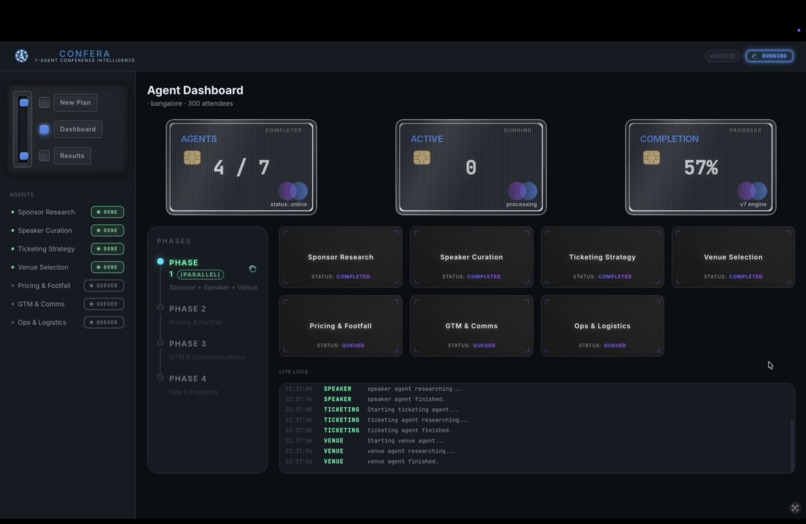This screenshot has height=524, width=806.
Task: Click the 'ticketing agent finished.' log line
Action: [409, 430]
